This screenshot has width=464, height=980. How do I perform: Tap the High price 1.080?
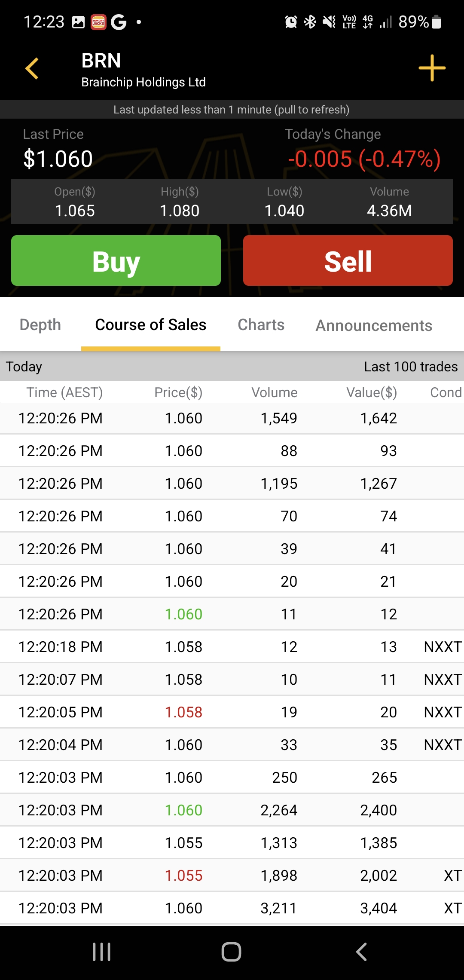tap(180, 211)
